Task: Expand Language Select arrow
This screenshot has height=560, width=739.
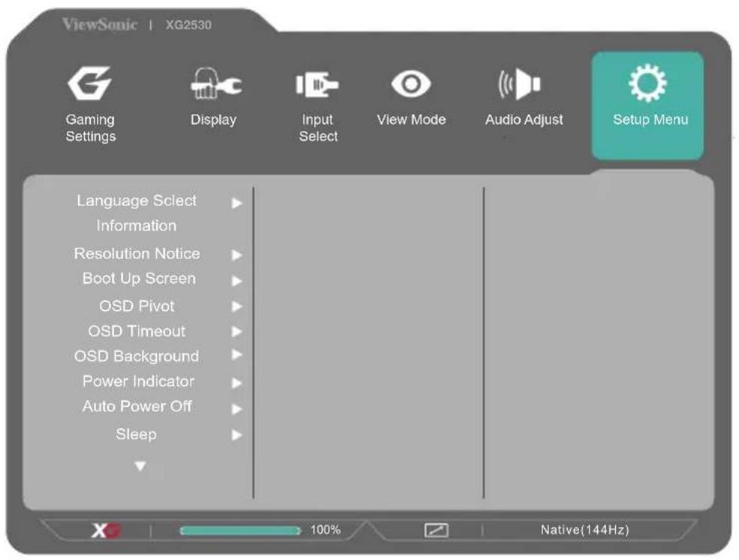Action: tap(237, 203)
